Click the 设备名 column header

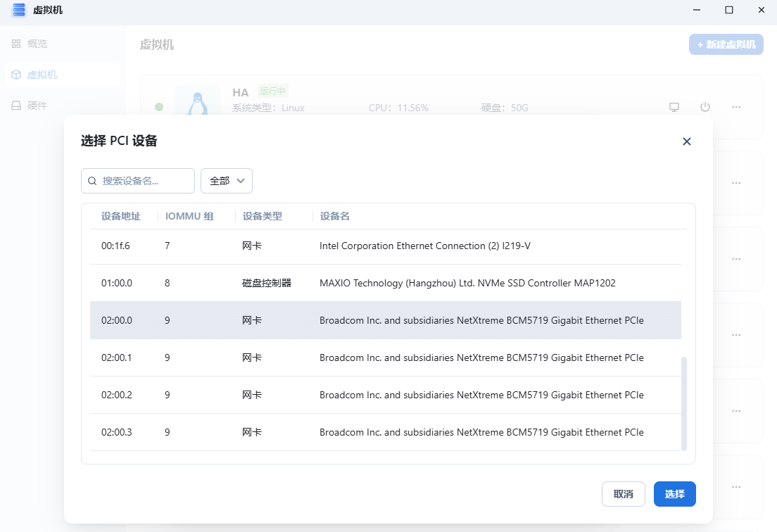334,217
